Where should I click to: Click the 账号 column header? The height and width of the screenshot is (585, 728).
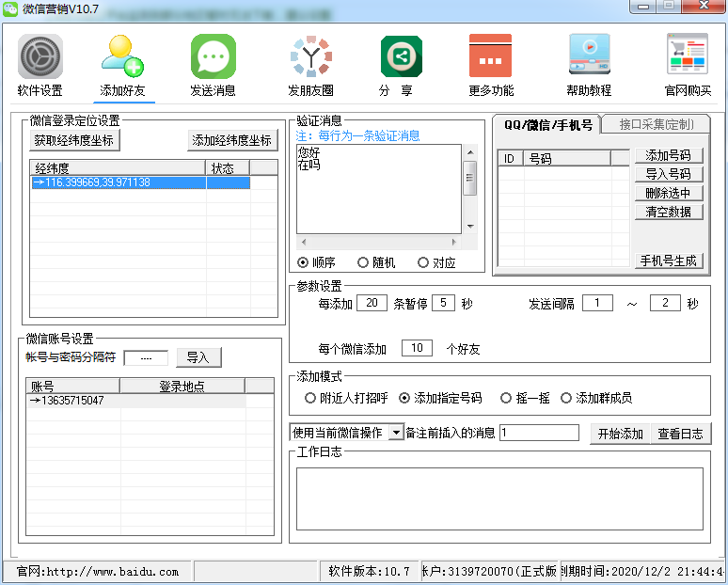pyautogui.click(x=72, y=386)
